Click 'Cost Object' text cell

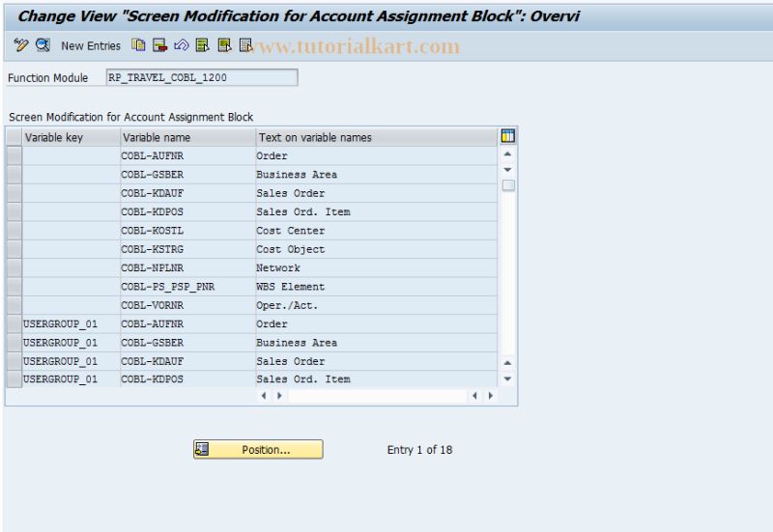click(377, 249)
